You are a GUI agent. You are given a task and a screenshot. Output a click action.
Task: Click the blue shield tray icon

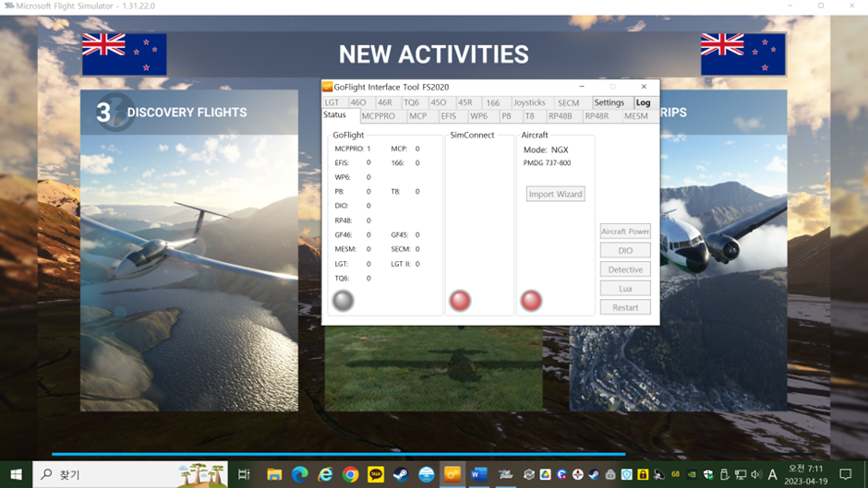coord(627,475)
